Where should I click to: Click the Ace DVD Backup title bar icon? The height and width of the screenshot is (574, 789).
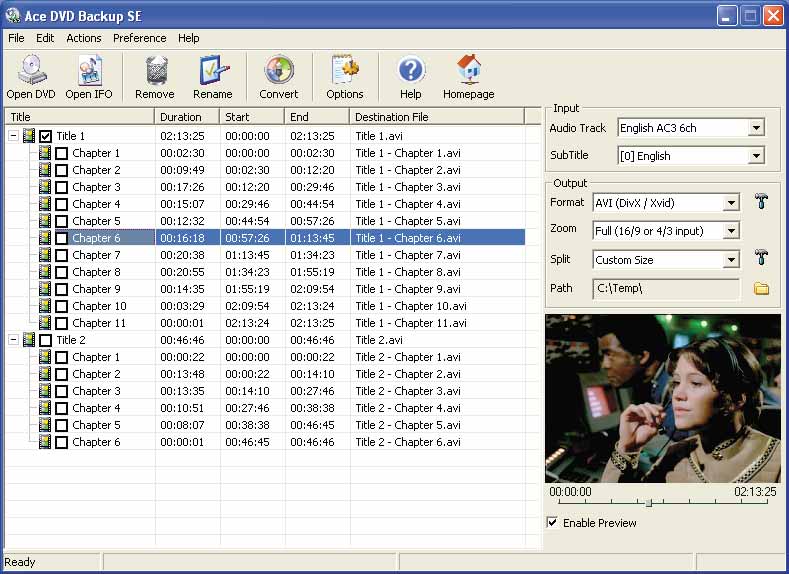click(13, 16)
